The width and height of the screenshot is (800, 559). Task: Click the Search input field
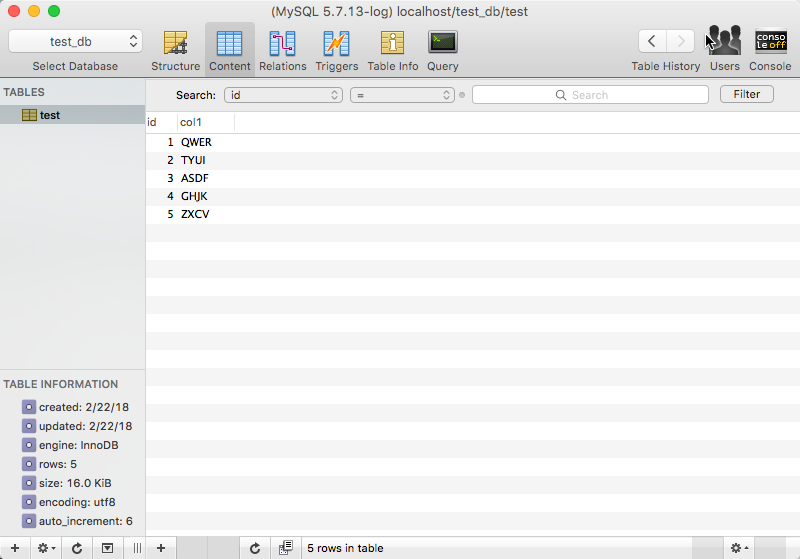(590, 95)
